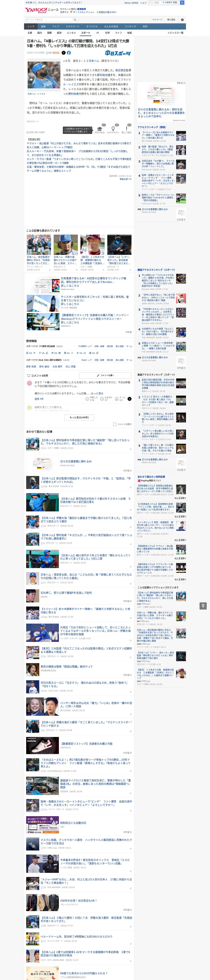Open the みんなの意見 tab

click(111, 27)
